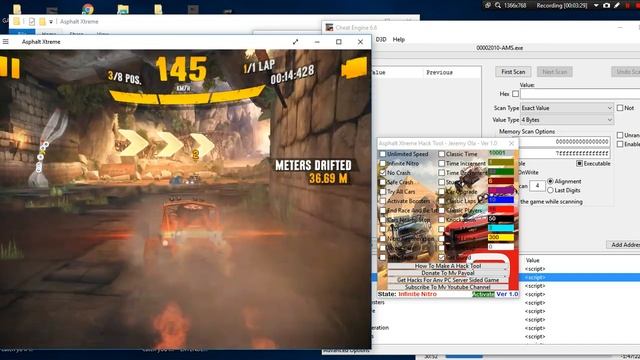Click the Previous column header
The width and height of the screenshot is (640, 360).
(439, 72)
